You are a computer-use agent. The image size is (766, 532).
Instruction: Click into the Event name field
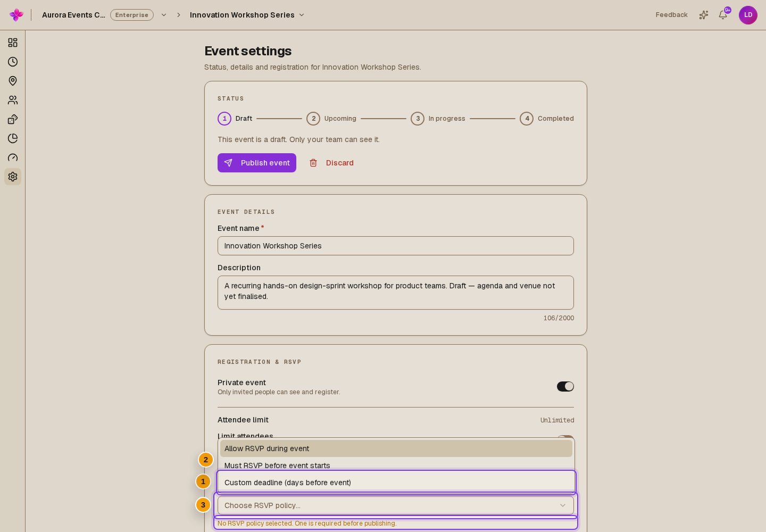(396, 246)
